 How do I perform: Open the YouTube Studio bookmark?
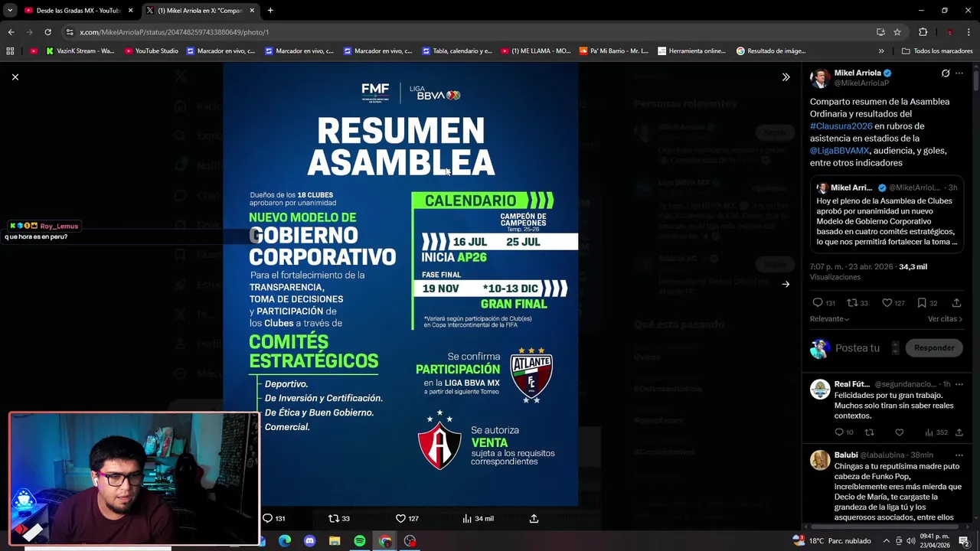152,51
